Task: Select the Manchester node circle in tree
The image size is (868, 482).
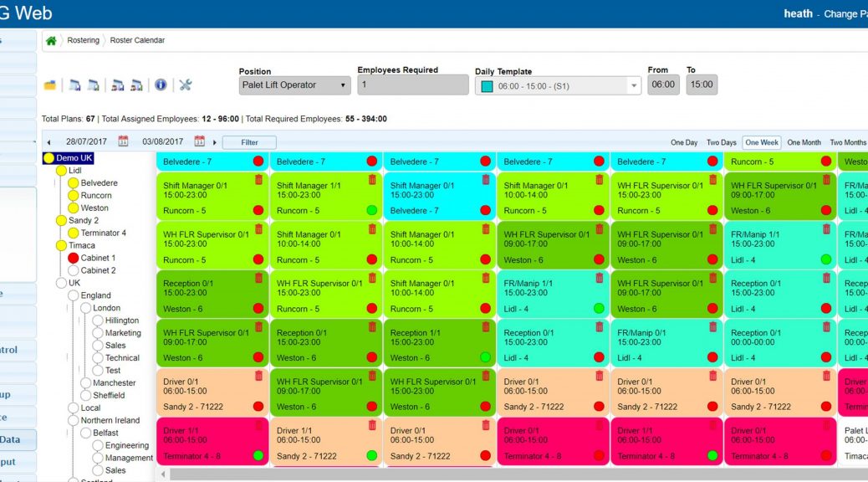Action: (x=85, y=383)
